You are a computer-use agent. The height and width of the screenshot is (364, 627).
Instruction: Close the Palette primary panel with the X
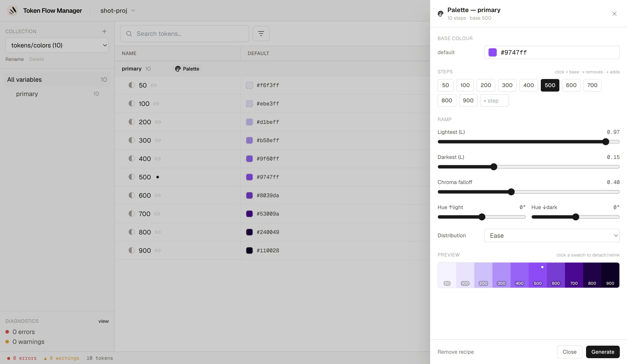pos(614,14)
